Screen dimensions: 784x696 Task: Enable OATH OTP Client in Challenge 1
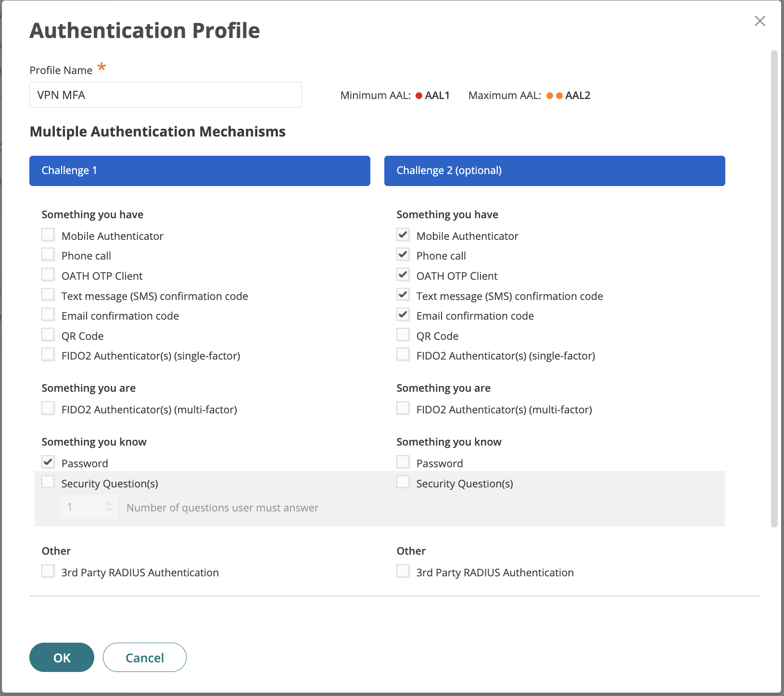pyautogui.click(x=48, y=274)
